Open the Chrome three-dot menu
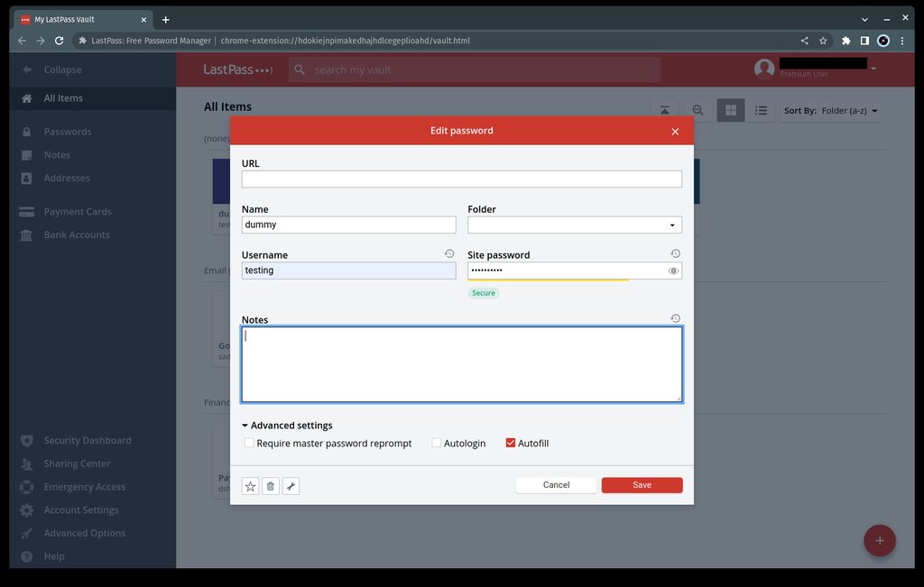924x587 pixels. pyautogui.click(x=902, y=41)
